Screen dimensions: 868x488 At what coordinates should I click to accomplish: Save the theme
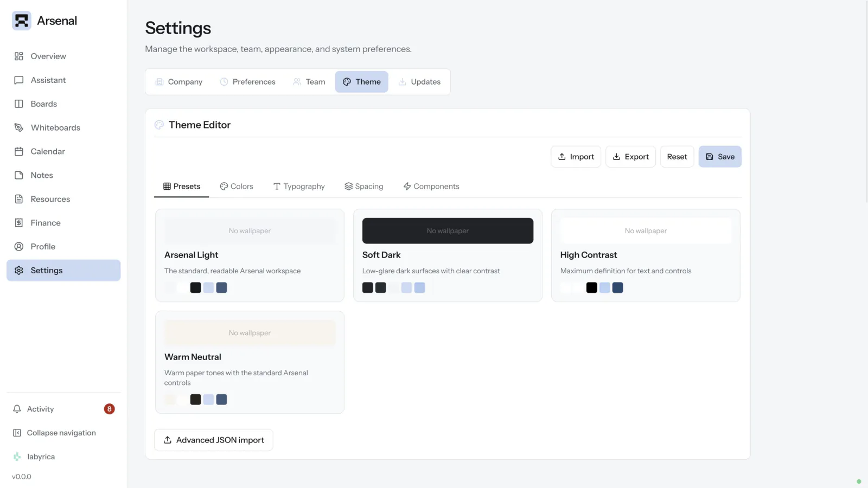point(720,157)
